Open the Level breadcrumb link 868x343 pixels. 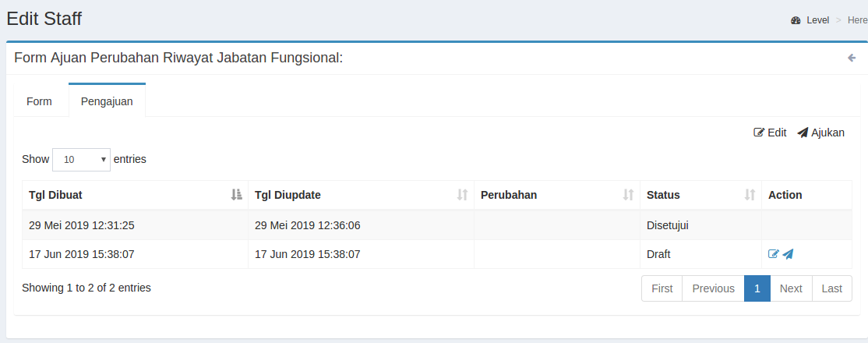(x=817, y=20)
